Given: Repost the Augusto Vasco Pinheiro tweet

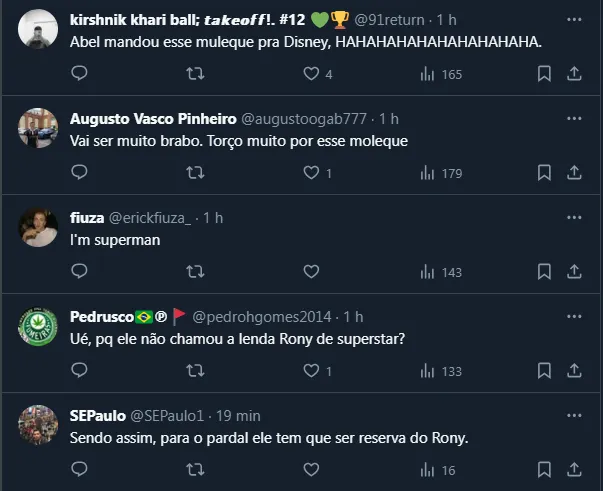Looking at the screenshot, I should click(197, 173).
